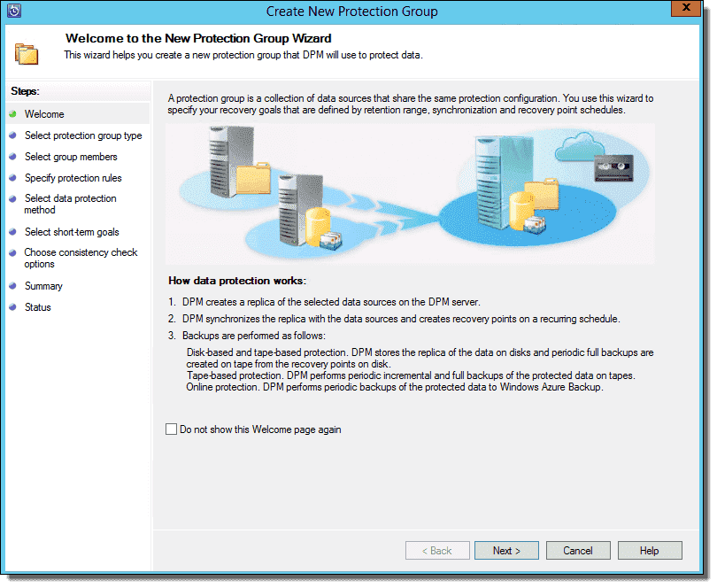Cancel the protection group wizard
The image size is (717, 588).
(578, 551)
